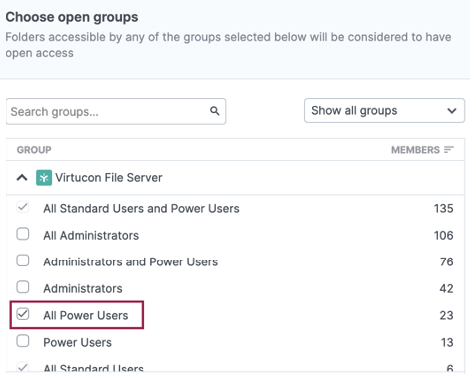Click the search magnifier icon

(x=215, y=111)
